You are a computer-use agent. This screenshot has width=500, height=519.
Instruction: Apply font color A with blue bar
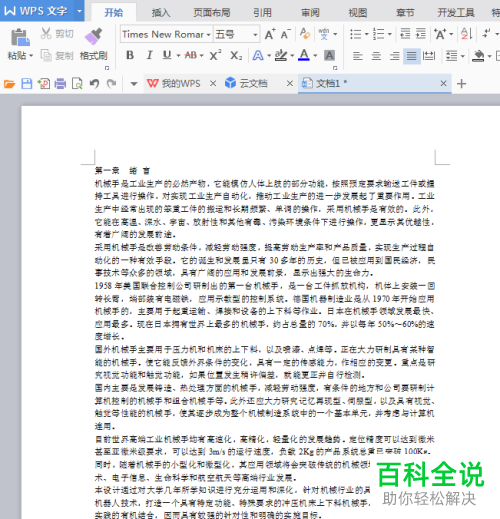(x=304, y=55)
